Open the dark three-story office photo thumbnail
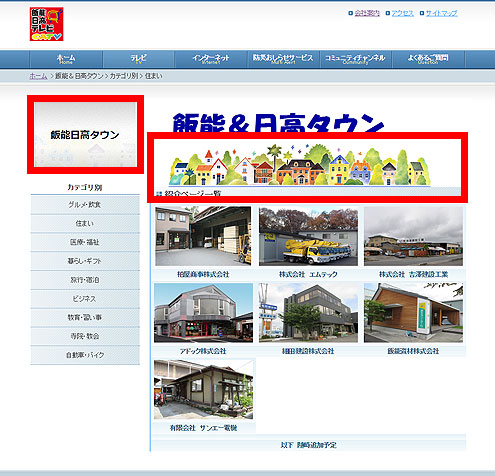The height and width of the screenshot is (476, 495). pyautogui.click(x=308, y=313)
